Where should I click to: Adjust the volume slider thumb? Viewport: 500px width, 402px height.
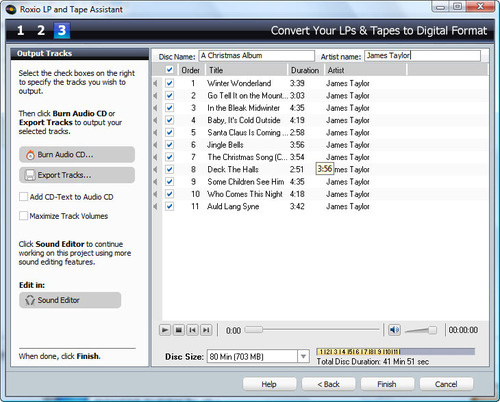coord(432,330)
